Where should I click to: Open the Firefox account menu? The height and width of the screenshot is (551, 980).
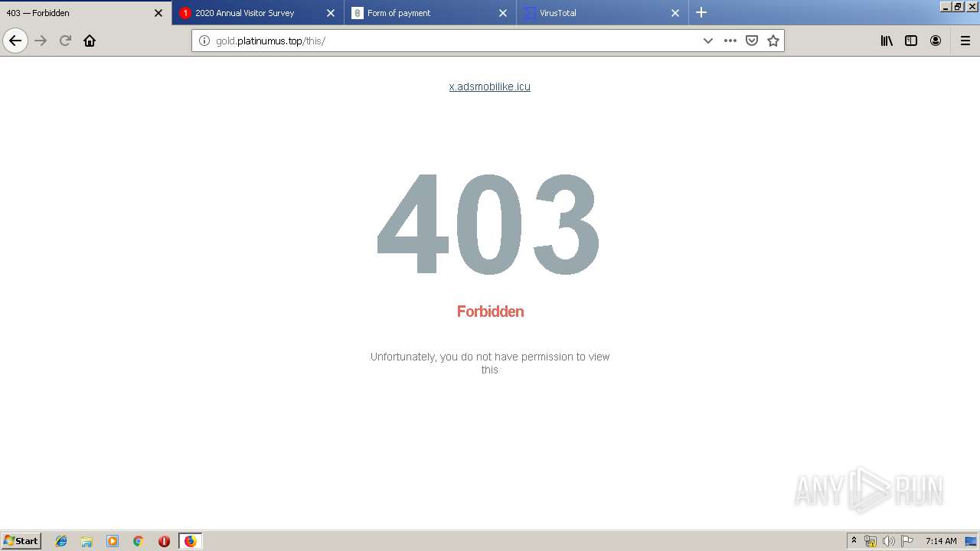[x=936, y=41]
